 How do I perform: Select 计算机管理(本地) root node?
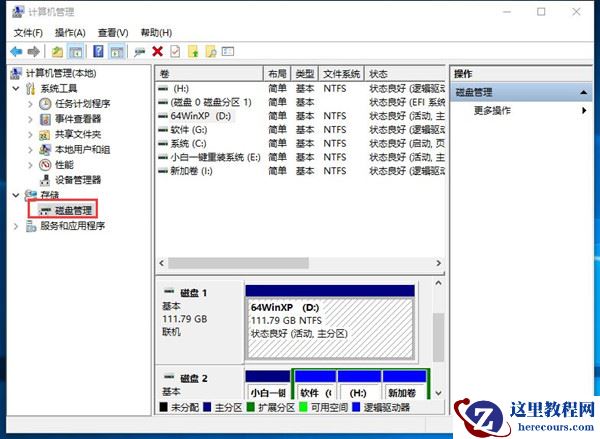point(61,73)
